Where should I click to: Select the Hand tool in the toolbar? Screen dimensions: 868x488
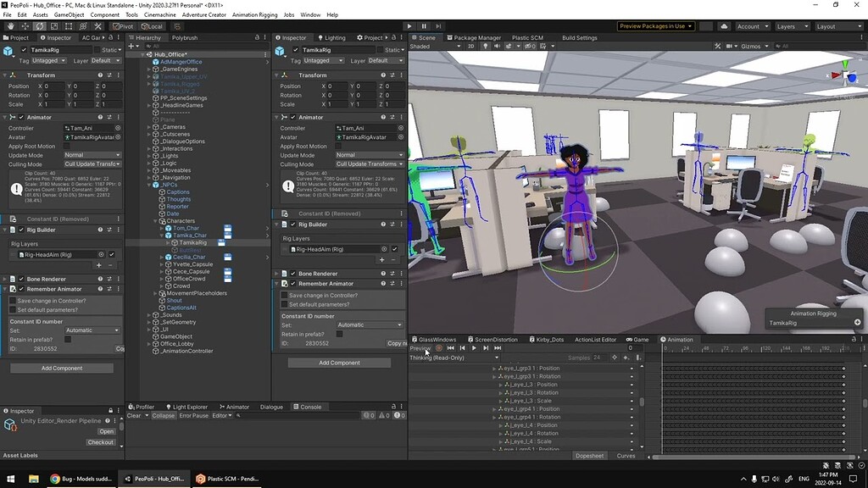coord(10,26)
